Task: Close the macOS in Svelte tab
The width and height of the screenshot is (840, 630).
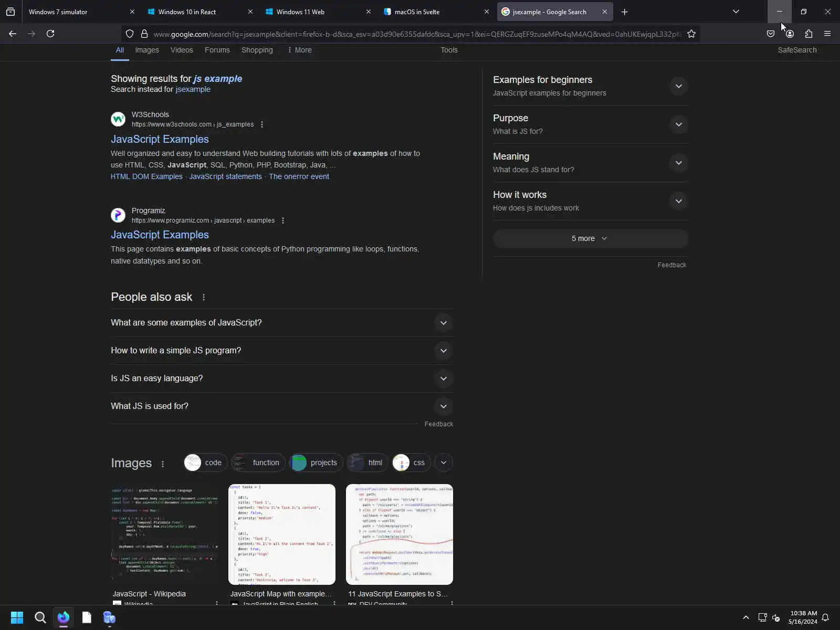Action: tap(487, 12)
